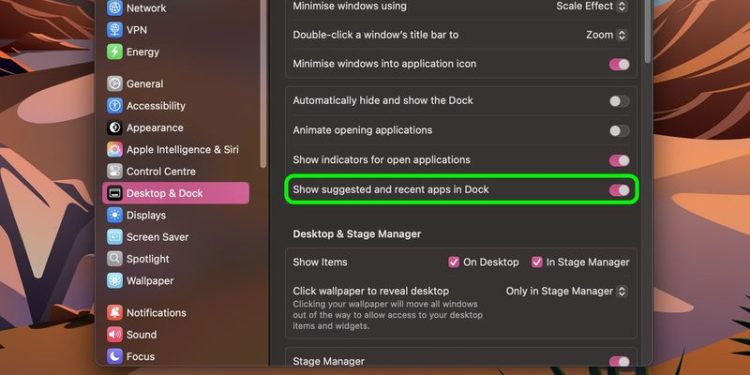Open the Scale Effect minimise dropdown
Screen dimensions: 750x375
pos(592,6)
